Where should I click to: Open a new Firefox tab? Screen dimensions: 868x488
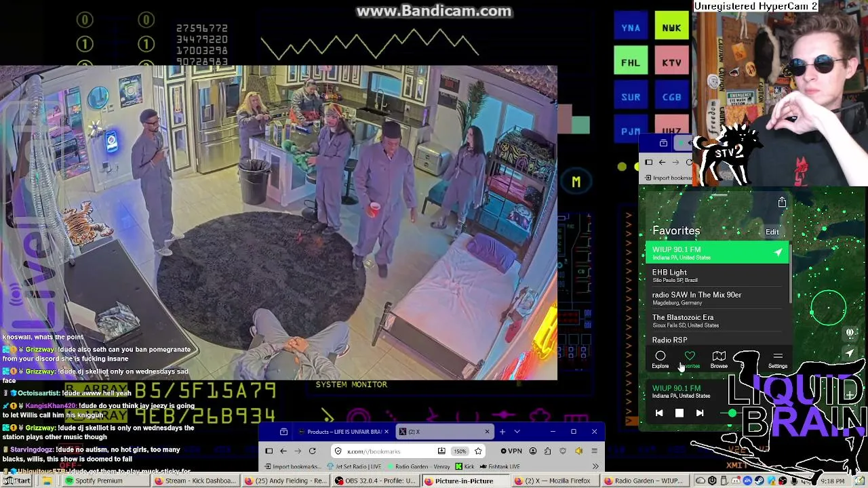(x=502, y=432)
